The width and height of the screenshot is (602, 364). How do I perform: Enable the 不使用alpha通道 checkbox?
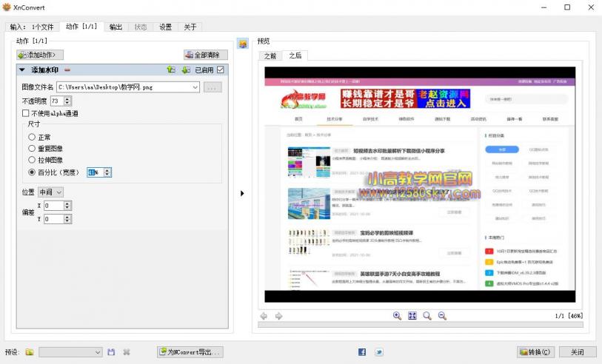pyautogui.click(x=26, y=113)
